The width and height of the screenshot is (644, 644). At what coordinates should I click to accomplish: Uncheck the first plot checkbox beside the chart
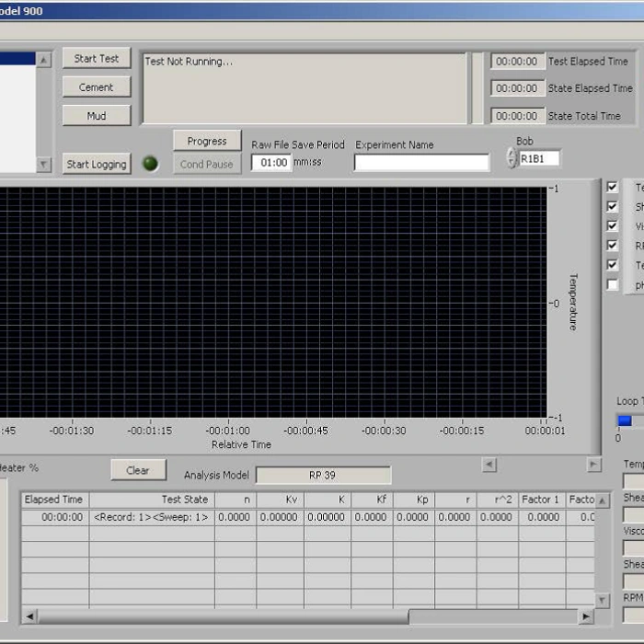[x=612, y=187]
